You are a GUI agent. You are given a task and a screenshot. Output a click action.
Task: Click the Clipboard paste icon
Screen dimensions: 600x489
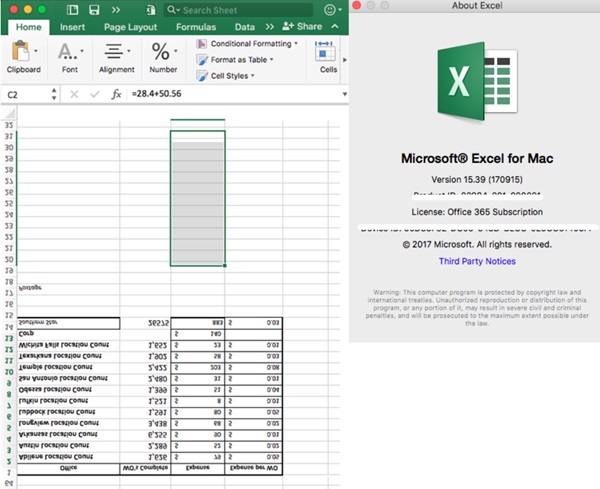pyautogui.click(x=20, y=51)
